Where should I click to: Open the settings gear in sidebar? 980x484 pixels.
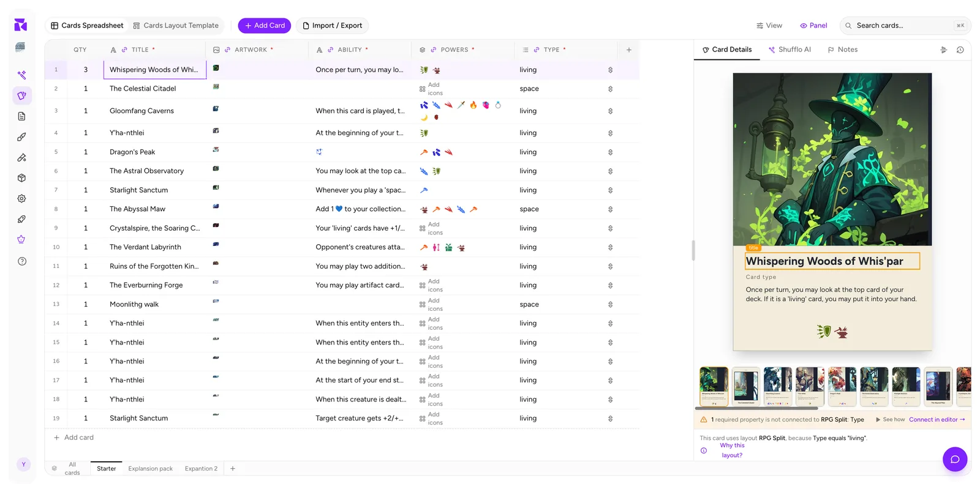(x=21, y=198)
